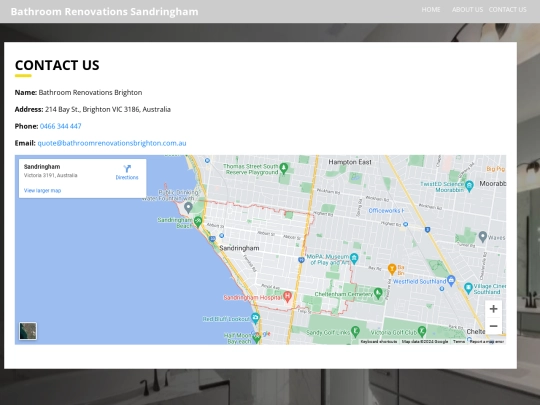Click the Public Drinking Water Fountain pin
This screenshot has height=405, width=540.
point(188,207)
